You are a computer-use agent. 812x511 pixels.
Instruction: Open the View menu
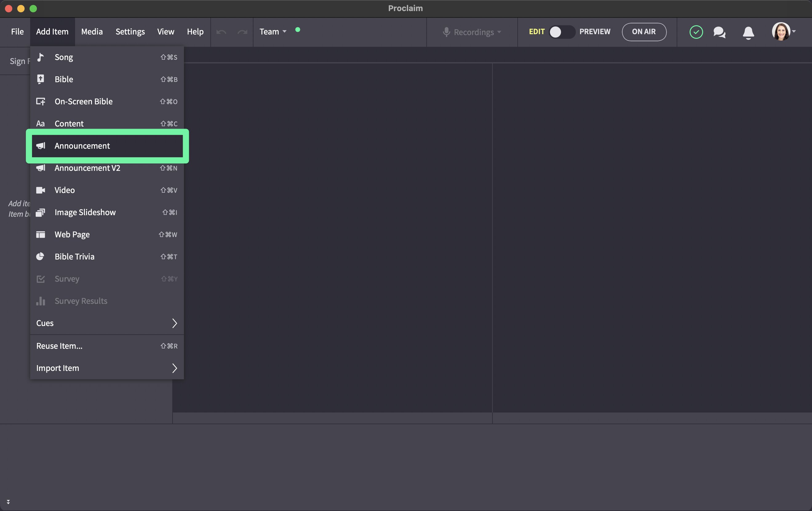tap(165, 31)
